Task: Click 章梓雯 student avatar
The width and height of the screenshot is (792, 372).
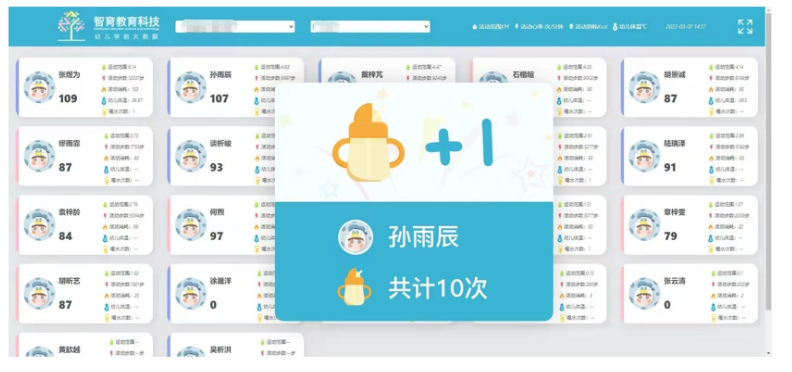Action: (645, 224)
